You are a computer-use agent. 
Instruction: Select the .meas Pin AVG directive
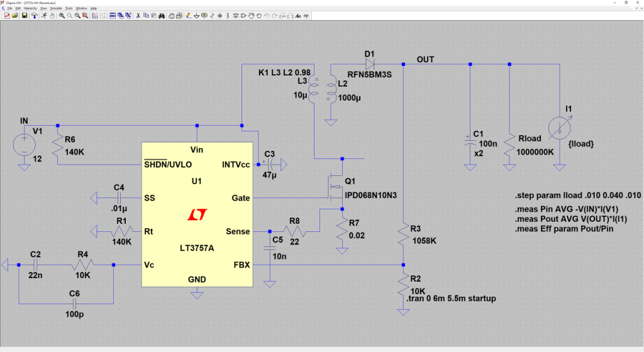point(567,209)
